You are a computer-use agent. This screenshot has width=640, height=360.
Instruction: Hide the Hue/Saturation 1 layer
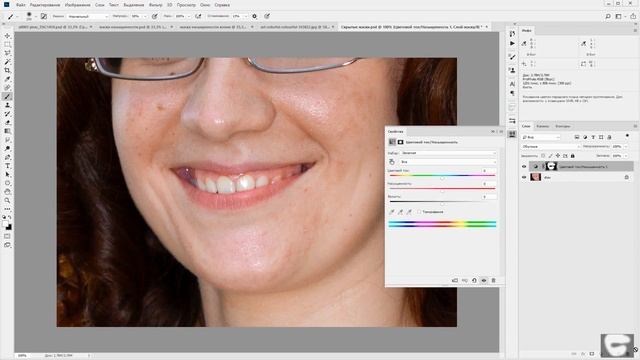[524, 167]
